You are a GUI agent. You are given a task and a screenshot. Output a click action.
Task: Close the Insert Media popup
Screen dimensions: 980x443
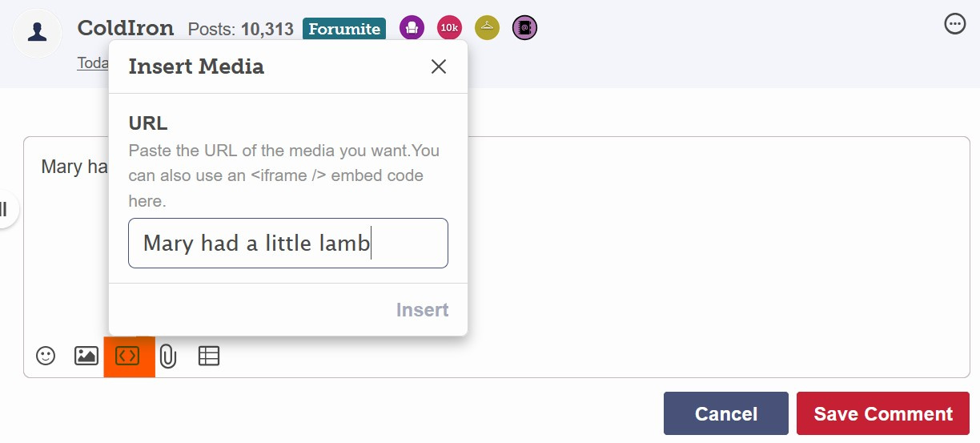pos(439,66)
